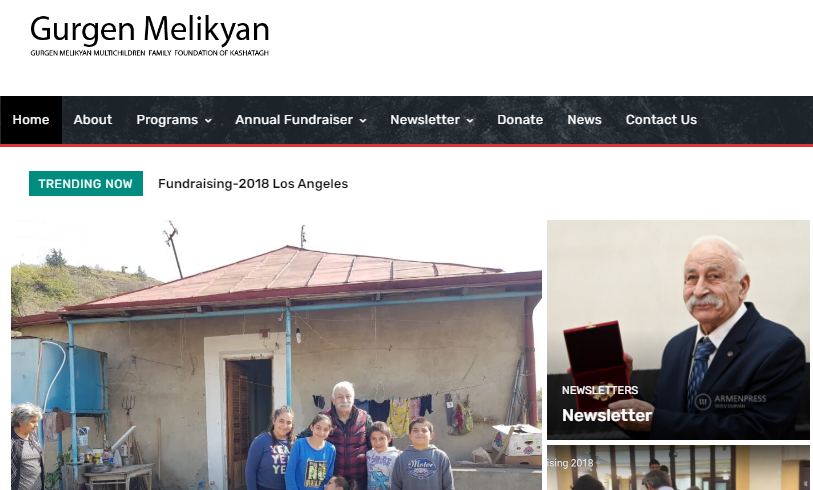Image resolution: width=813 pixels, height=490 pixels.
Task: Go to the About page
Action: [93, 120]
